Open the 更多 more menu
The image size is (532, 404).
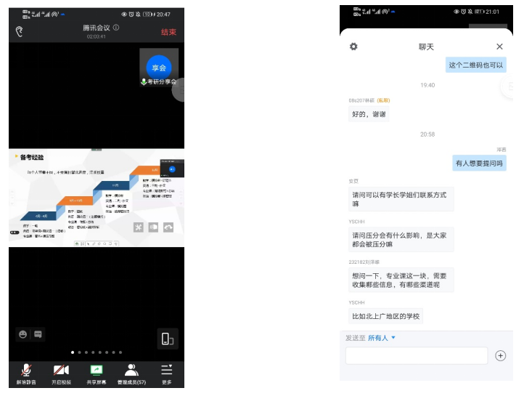167,373
